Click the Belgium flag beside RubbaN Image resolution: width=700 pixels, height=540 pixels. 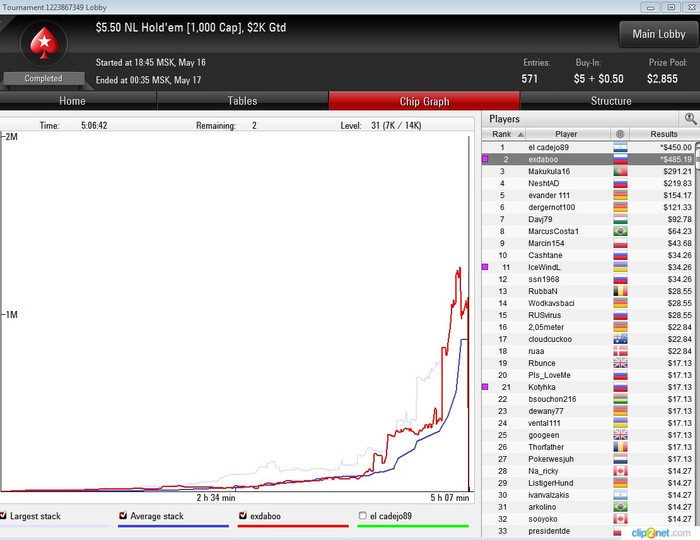[621, 291]
